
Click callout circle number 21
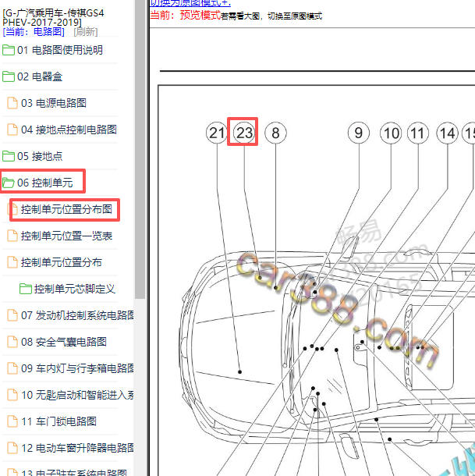click(217, 133)
